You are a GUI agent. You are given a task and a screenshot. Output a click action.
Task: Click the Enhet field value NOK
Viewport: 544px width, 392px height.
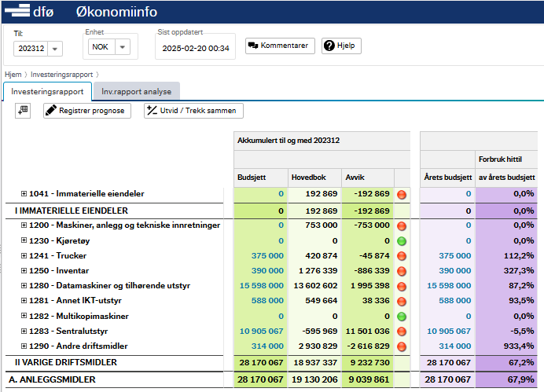[x=100, y=47]
